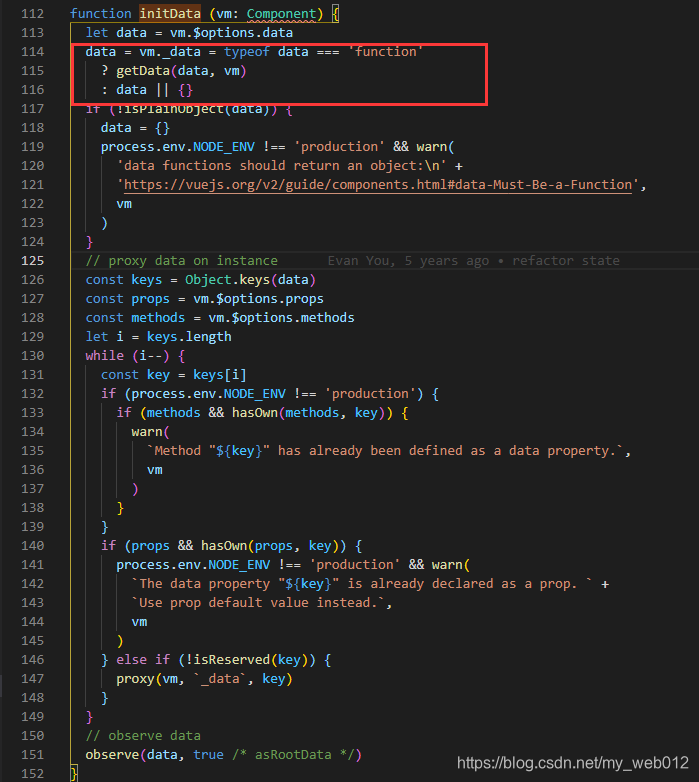Click line number 116 in the gutter

pyautogui.click(x=32, y=90)
